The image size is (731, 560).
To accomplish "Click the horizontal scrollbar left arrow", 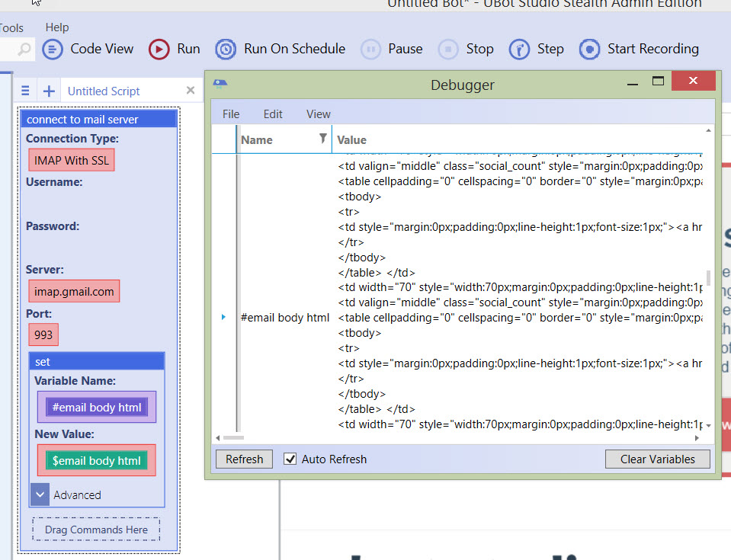I will pos(218,438).
